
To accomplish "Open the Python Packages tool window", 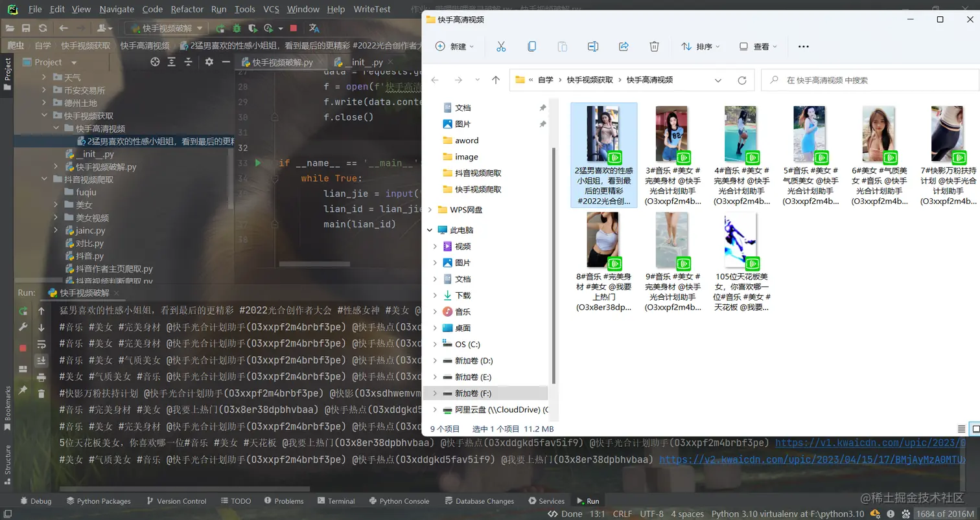I will click(x=98, y=501).
